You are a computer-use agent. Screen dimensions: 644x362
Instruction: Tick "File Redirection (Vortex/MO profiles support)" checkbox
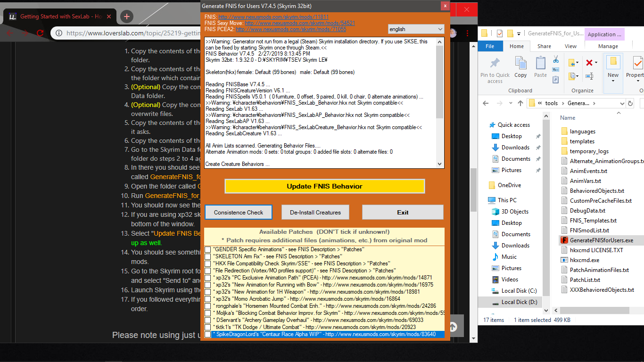pos(207,271)
